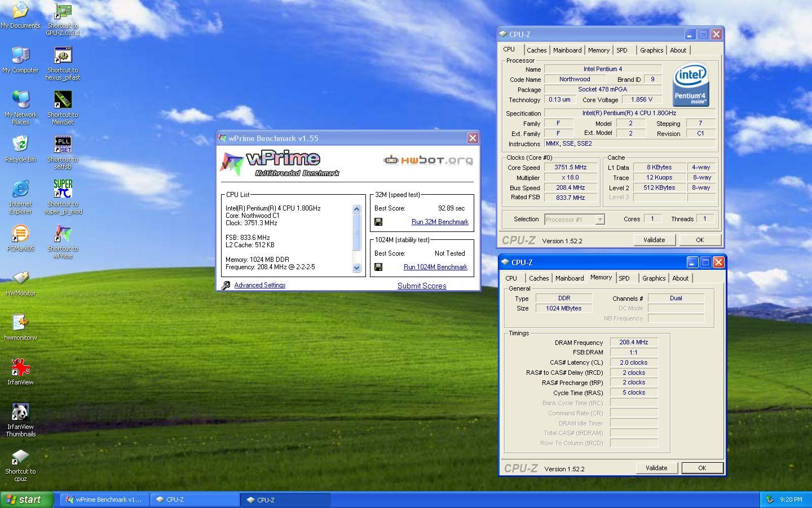Screen dimensions: 812x508
Task: Click the hwbot.org logo in wPrime
Action: point(428,160)
